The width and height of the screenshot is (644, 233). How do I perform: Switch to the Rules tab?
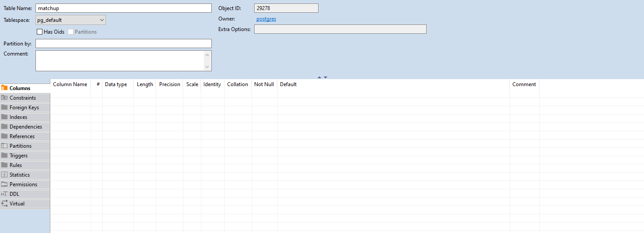pyautogui.click(x=25, y=165)
